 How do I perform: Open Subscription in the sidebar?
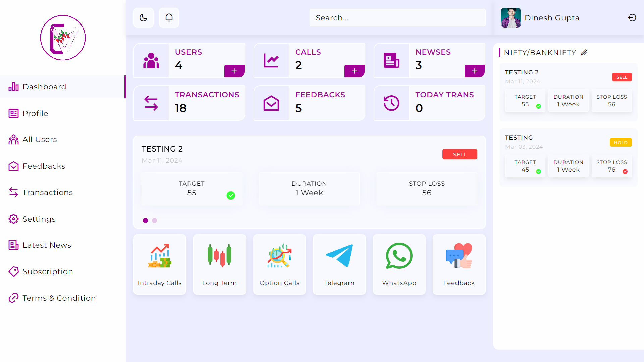(63, 271)
